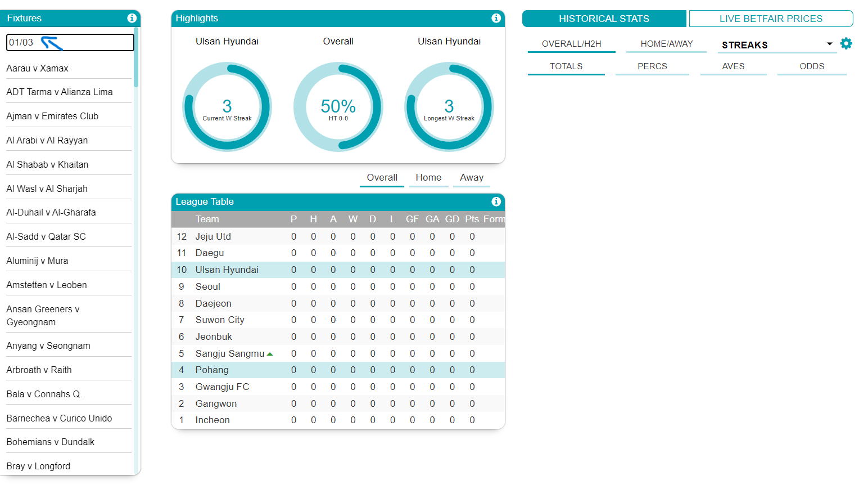Click the Current W Streak gauge

(x=227, y=107)
